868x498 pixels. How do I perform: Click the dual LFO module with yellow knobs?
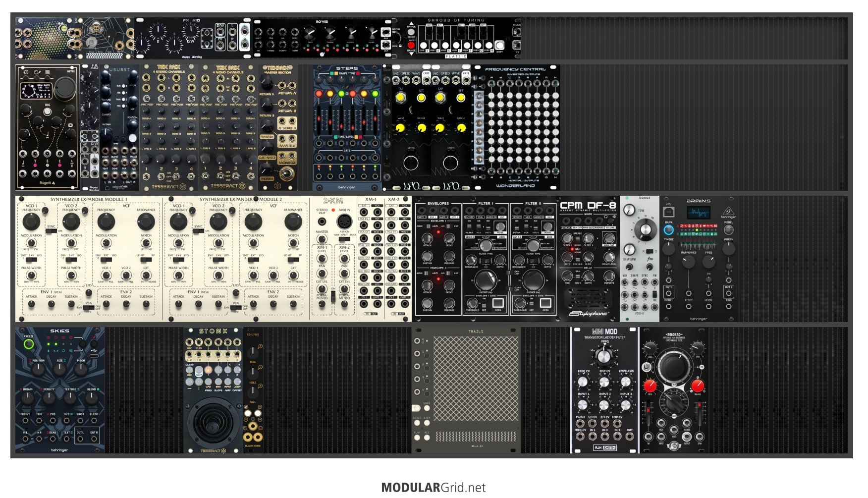pyautogui.click(x=432, y=128)
